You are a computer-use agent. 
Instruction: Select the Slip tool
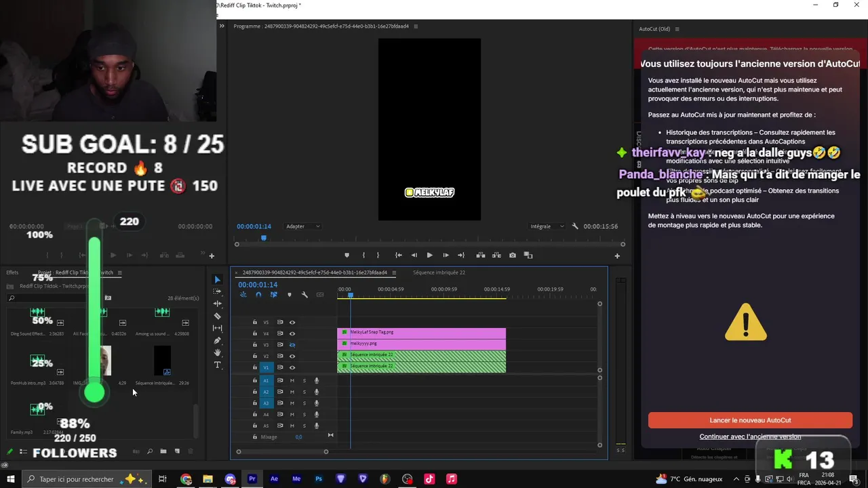pyautogui.click(x=217, y=328)
